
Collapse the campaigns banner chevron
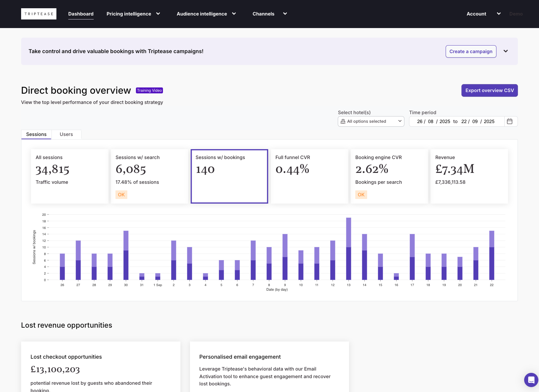pos(506,51)
